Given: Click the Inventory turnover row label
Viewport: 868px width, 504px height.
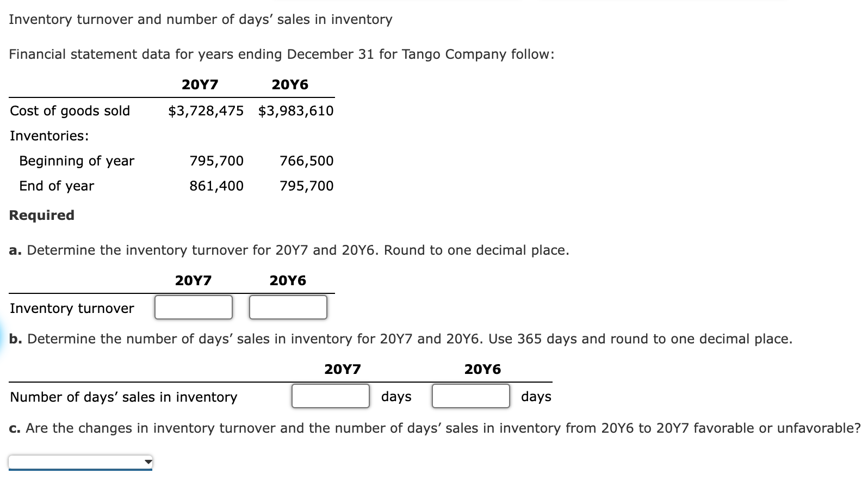Looking at the screenshot, I should 72,309.
